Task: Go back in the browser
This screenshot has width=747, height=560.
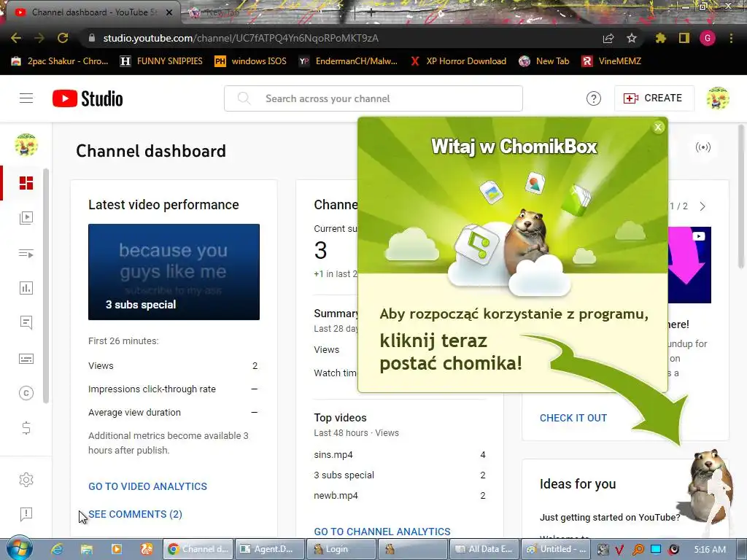Action: click(x=16, y=38)
